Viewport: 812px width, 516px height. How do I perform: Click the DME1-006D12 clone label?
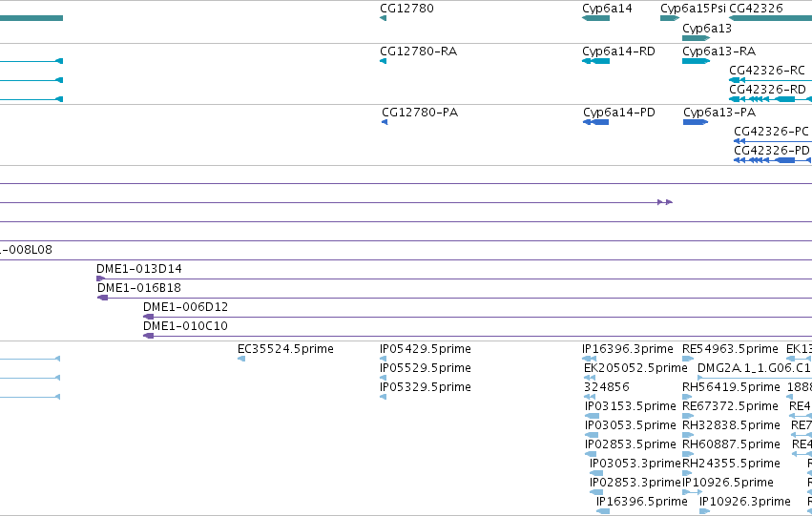[x=185, y=307]
